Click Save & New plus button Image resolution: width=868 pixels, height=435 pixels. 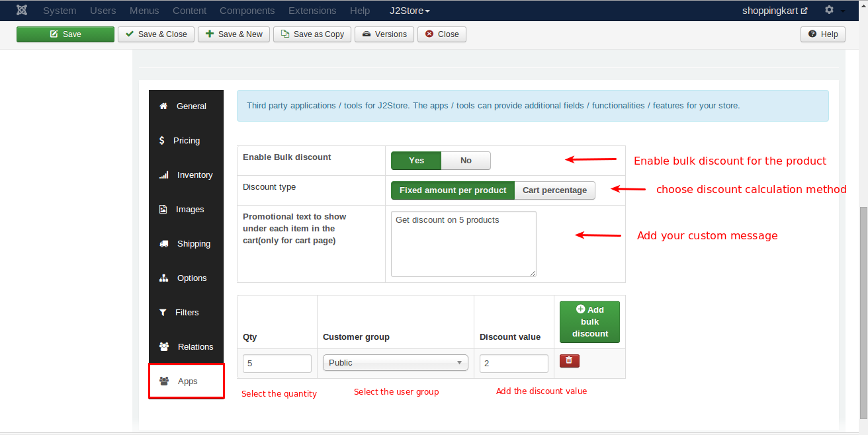tap(234, 34)
